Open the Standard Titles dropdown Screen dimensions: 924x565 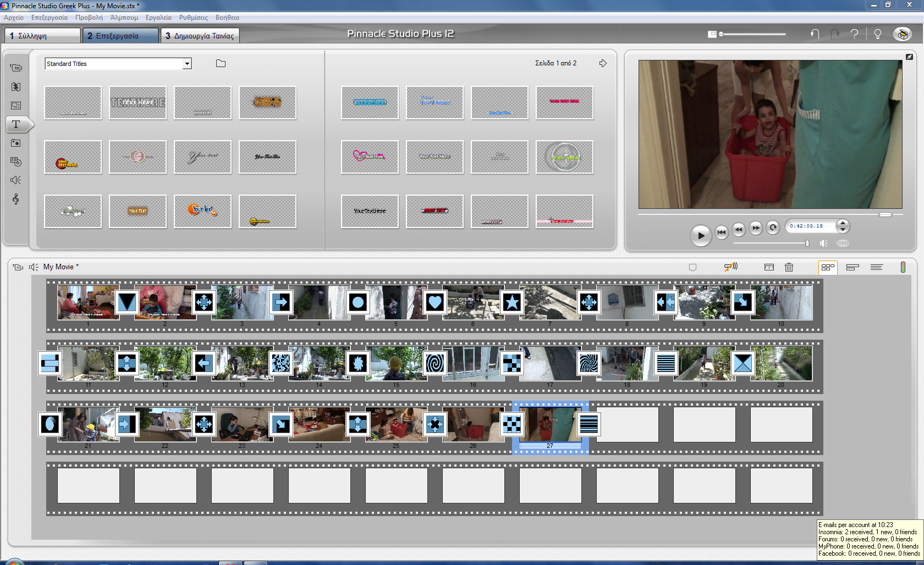(187, 64)
